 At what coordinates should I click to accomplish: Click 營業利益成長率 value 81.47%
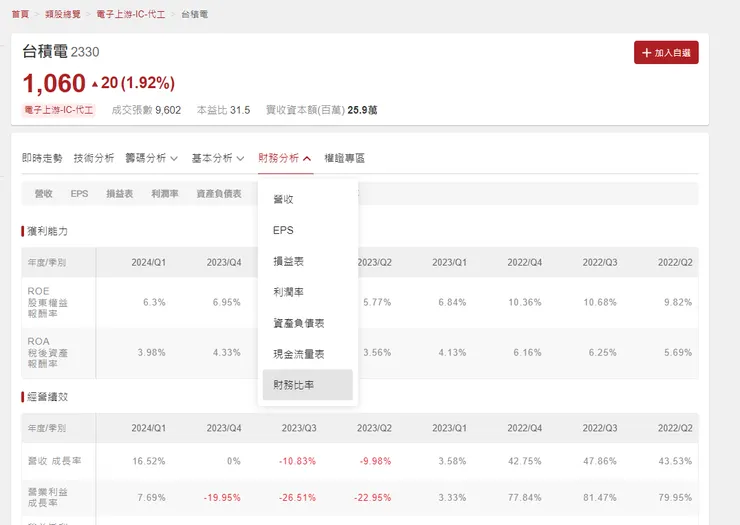tap(600, 498)
